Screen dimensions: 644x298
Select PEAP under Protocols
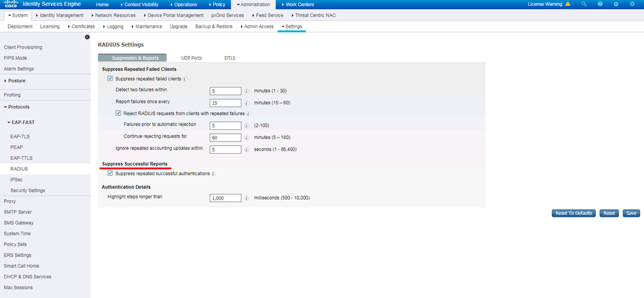[x=16, y=147]
